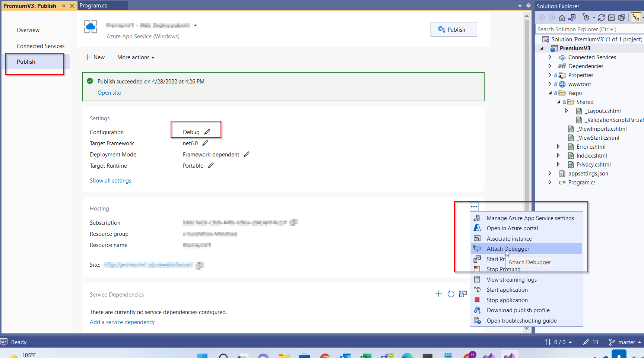Open the unpushed commits 0/0 indicator
The height and width of the screenshot is (358, 644).
point(558,342)
